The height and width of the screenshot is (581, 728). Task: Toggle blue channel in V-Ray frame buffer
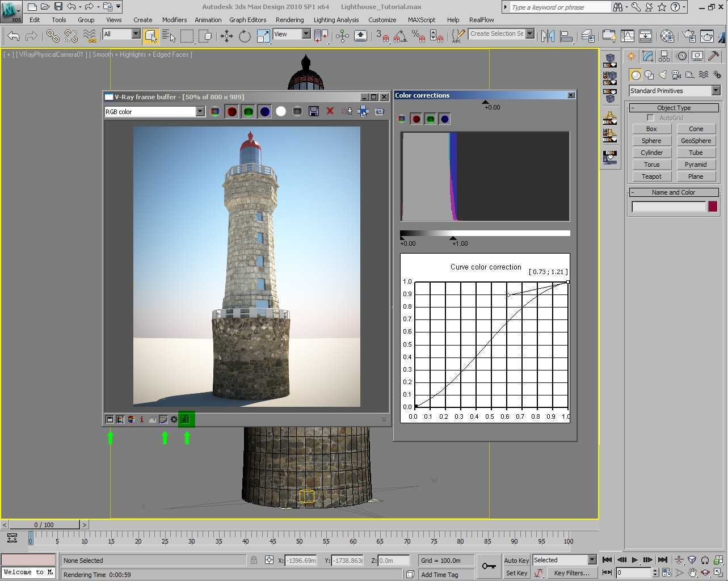(x=264, y=111)
